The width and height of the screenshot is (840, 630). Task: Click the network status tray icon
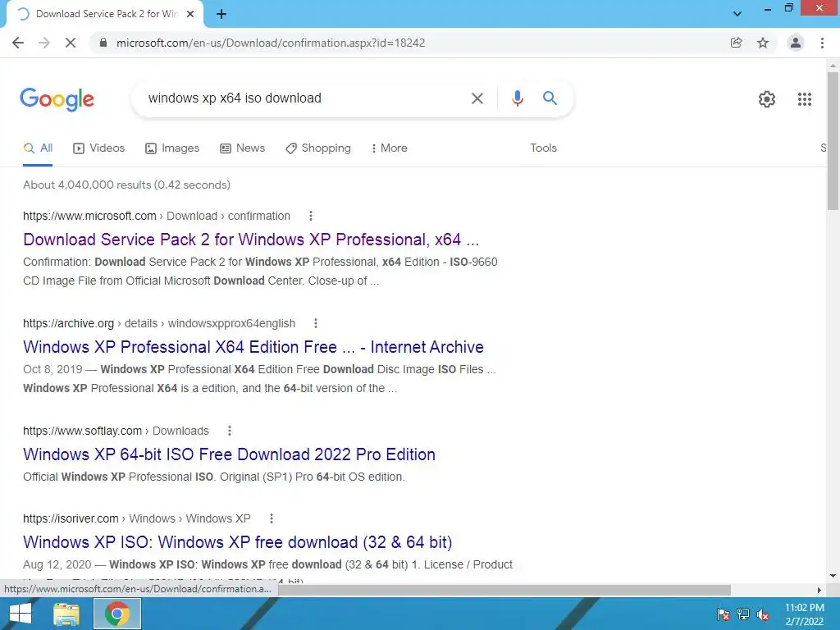tap(743, 614)
